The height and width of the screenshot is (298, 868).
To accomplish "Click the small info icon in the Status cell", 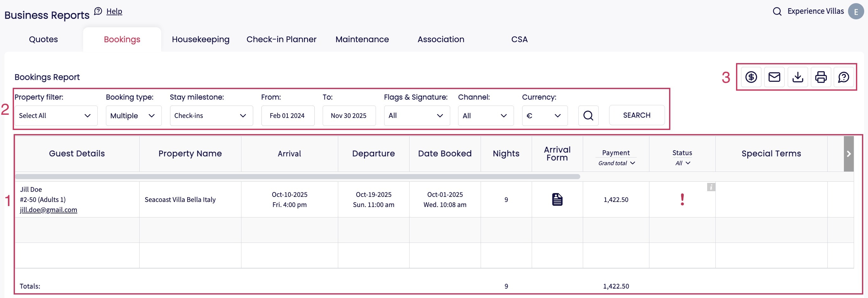I will click(x=711, y=187).
